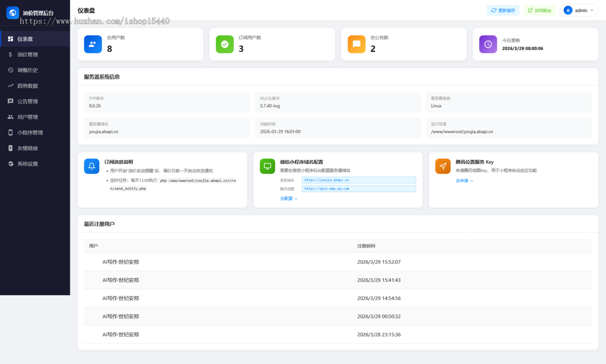Click the 运行目录 value /www/wwwroot/youjia.abapi.cn
The image size is (606, 364).
click(x=462, y=132)
